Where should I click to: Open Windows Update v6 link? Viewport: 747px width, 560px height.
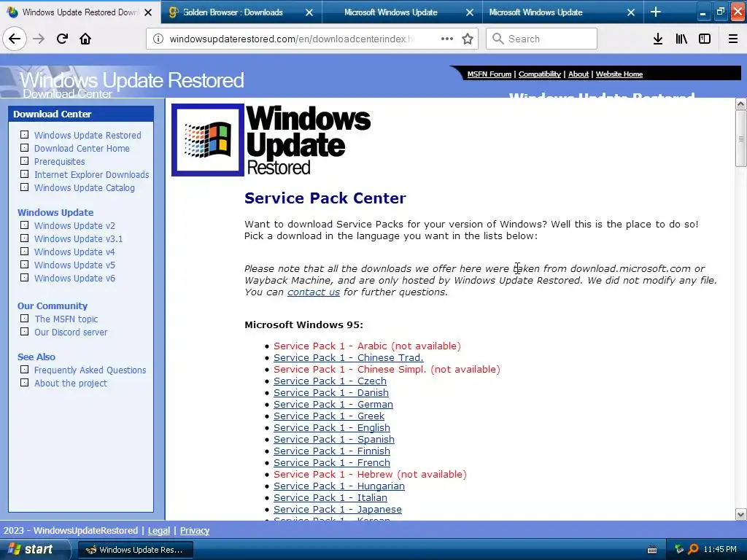point(74,278)
